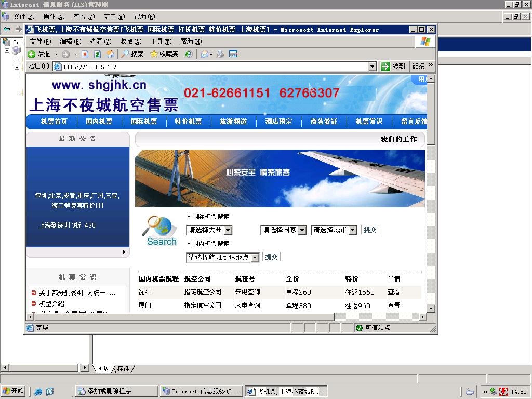Click the vertical scrollbar thumb of the webpage
532x399 pixels.
tap(431, 114)
